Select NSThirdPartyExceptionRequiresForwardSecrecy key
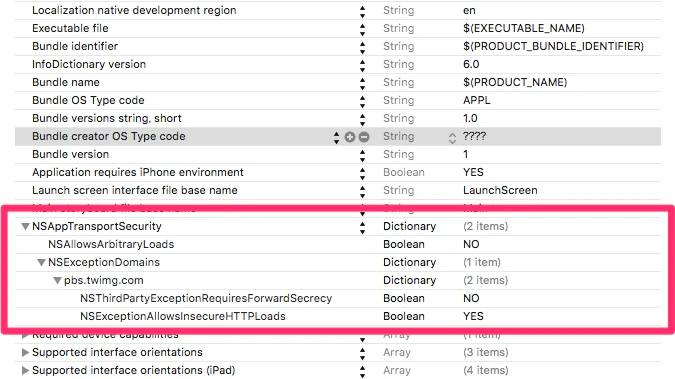Viewport: 675px width, 379px height. pyautogui.click(x=206, y=298)
